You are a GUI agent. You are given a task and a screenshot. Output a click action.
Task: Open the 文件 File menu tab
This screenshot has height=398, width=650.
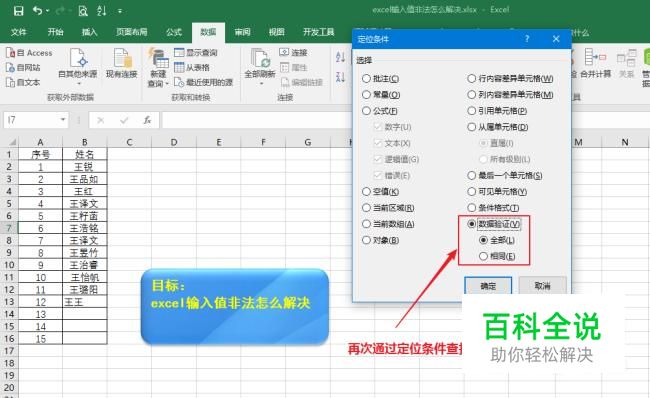(19, 32)
